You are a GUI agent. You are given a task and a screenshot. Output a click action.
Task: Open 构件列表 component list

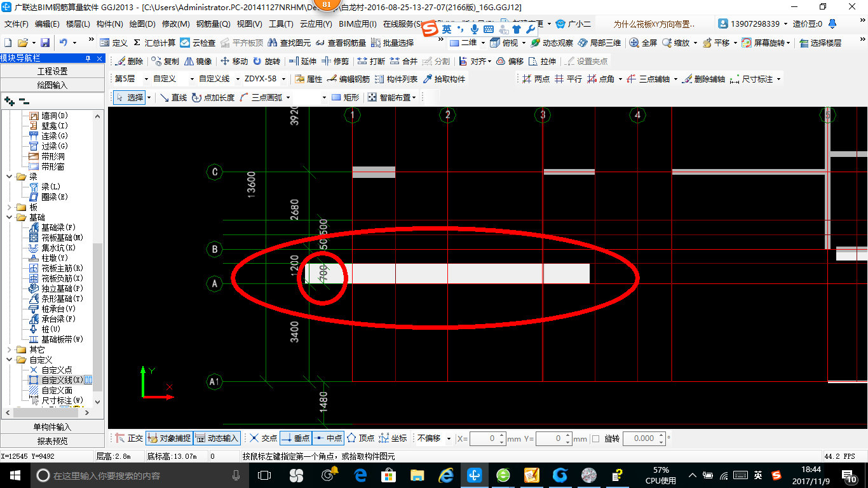(396, 79)
